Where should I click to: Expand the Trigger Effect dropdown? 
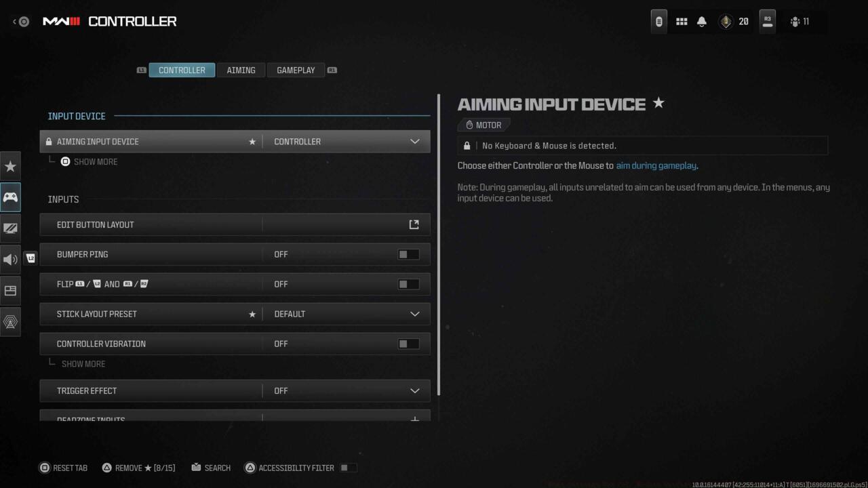click(x=414, y=390)
